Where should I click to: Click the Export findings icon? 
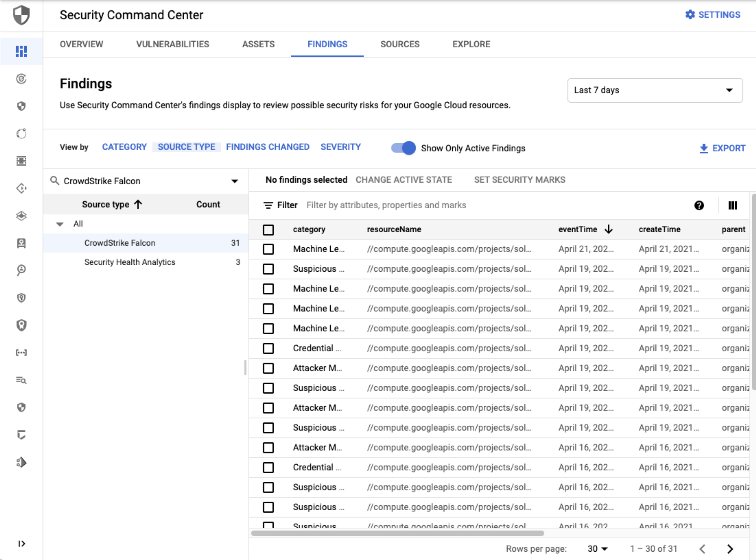[703, 148]
